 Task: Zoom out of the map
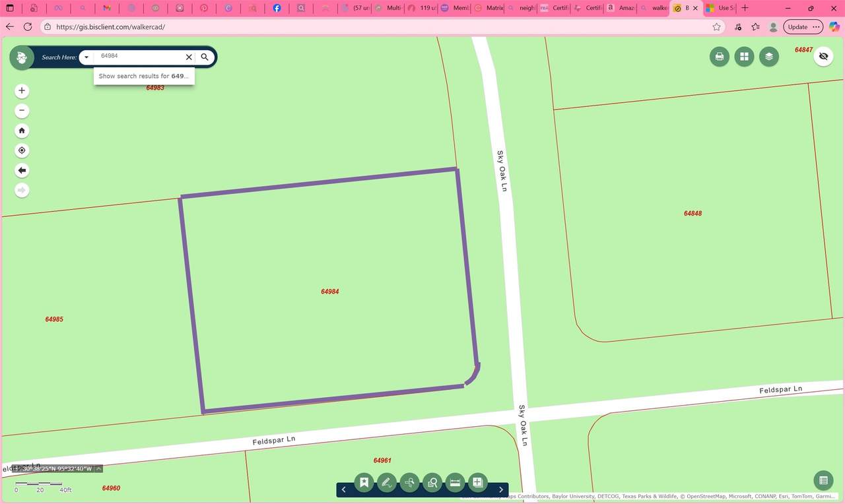[22, 111]
